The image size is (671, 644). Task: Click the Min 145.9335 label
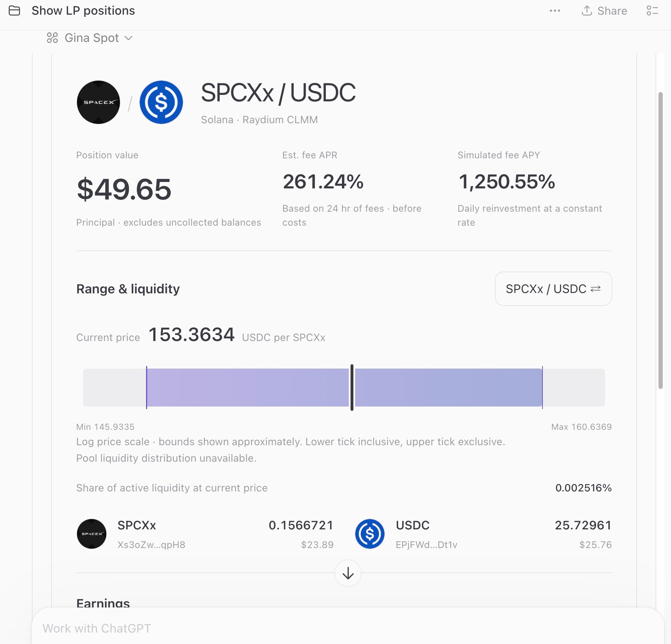pyautogui.click(x=105, y=427)
